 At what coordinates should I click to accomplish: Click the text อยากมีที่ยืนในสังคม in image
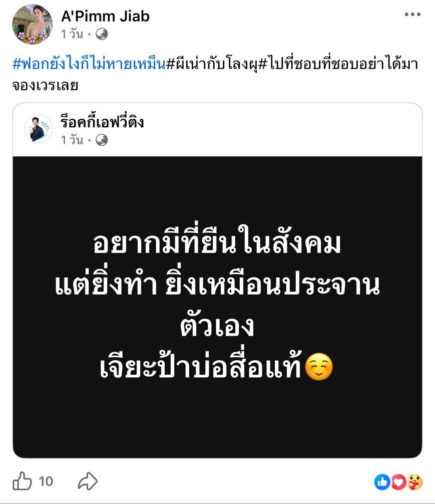[217, 240]
